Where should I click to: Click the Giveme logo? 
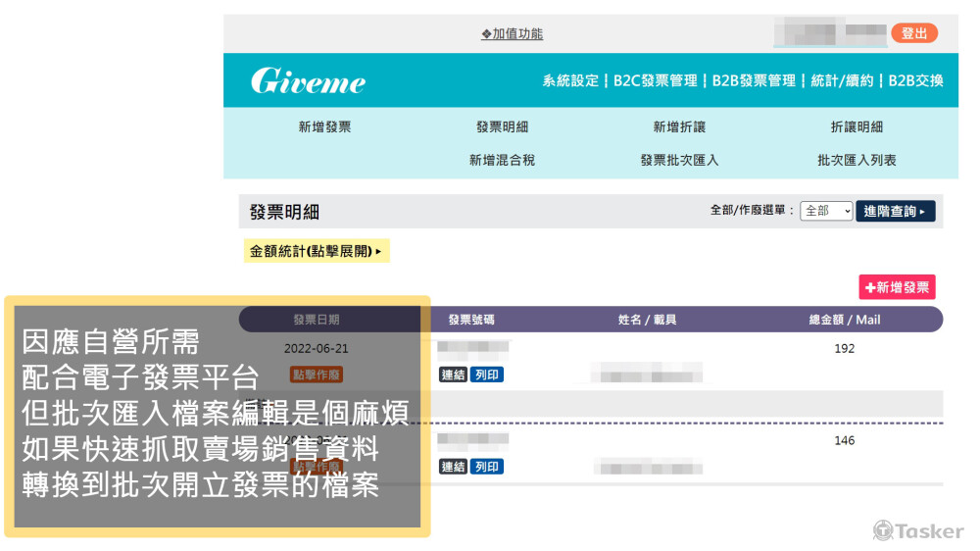click(308, 81)
